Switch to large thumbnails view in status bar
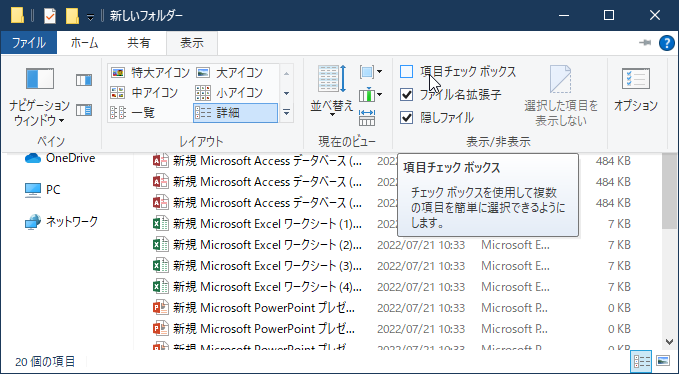This screenshot has width=679, height=374. 663,361
